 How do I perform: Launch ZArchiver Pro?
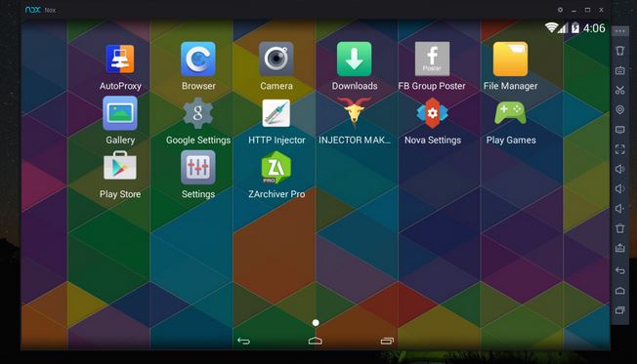pyautogui.click(x=276, y=167)
